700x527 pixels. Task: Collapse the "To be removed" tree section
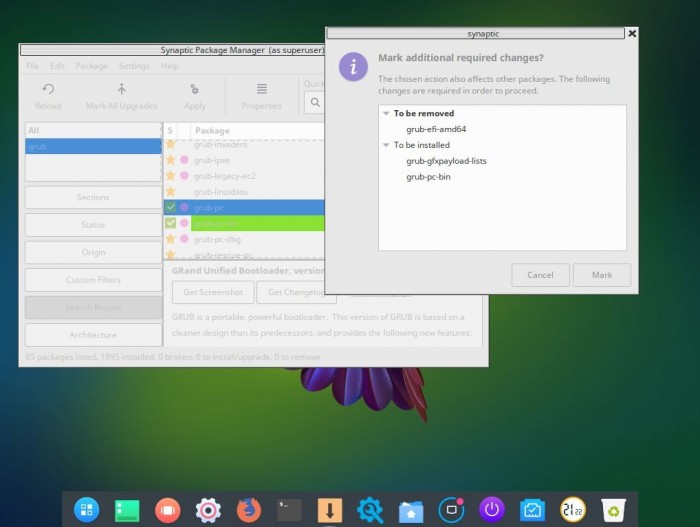[386, 113]
